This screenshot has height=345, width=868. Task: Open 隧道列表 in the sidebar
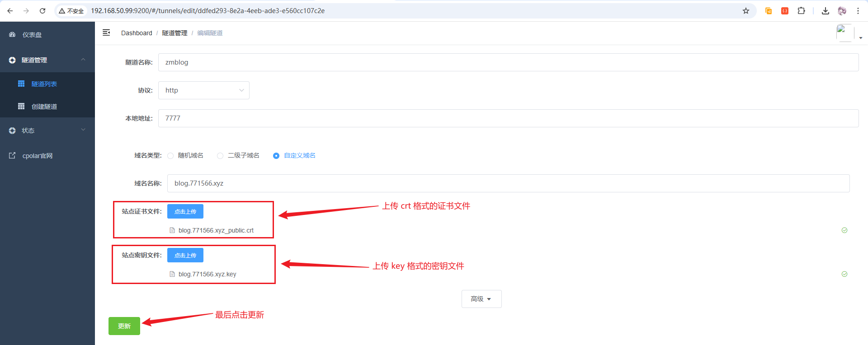[44, 84]
